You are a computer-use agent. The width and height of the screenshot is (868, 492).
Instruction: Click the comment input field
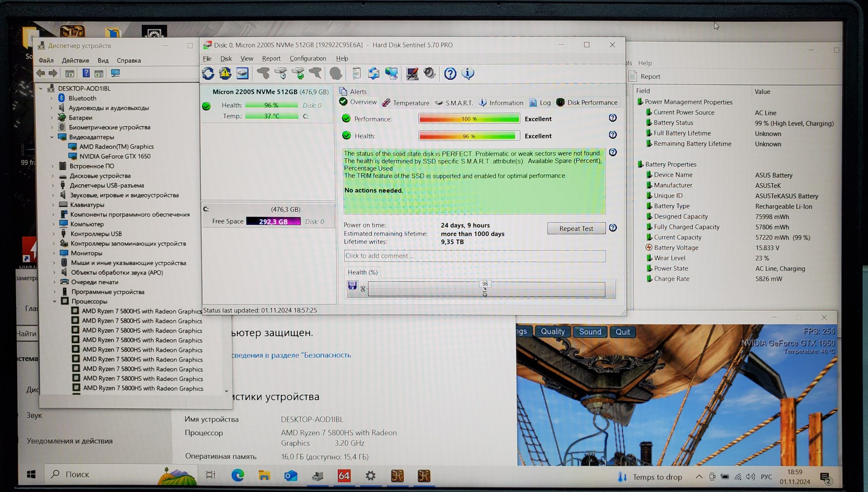click(x=474, y=256)
